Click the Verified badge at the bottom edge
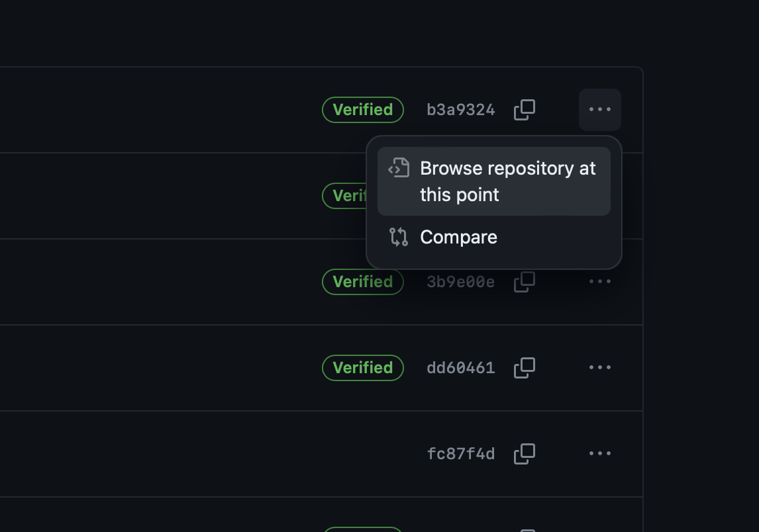This screenshot has width=759, height=532. pyautogui.click(x=362, y=529)
